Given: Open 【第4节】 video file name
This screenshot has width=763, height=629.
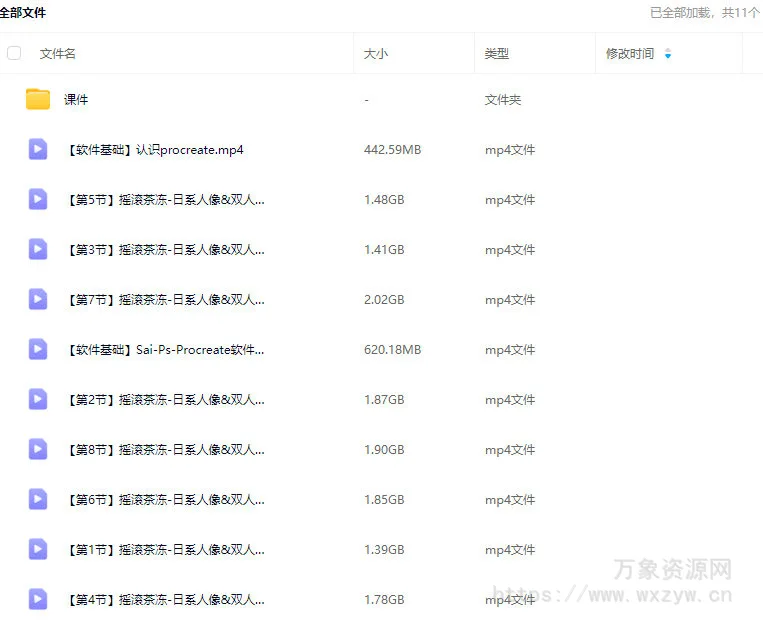Looking at the screenshot, I should pyautogui.click(x=165, y=600).
